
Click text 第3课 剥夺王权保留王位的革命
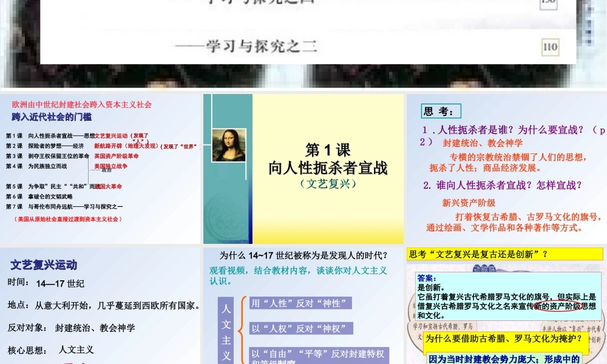tap(47, 156)
